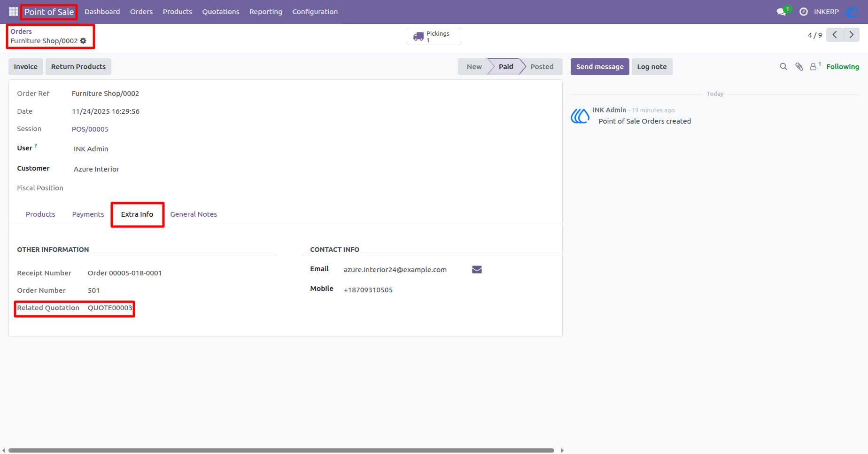Viewport: 868px width, 454px height.
Task: Click the horizontal scrollbar at bottom
Action: click(281, 450)
